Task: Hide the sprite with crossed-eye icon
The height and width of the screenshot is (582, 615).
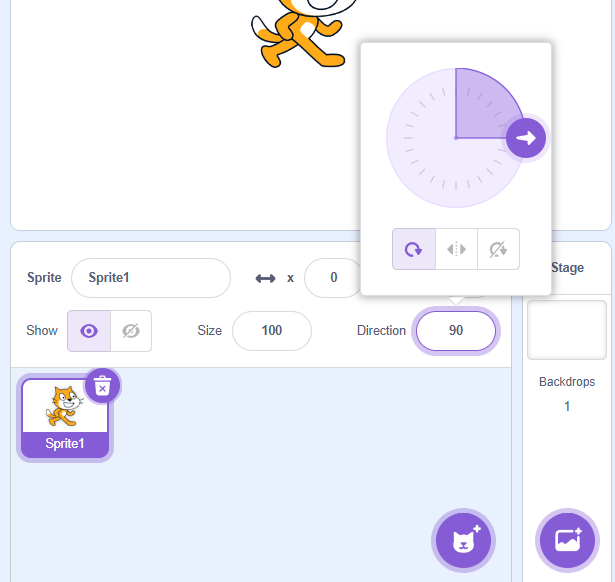Action: pos(131,331)
